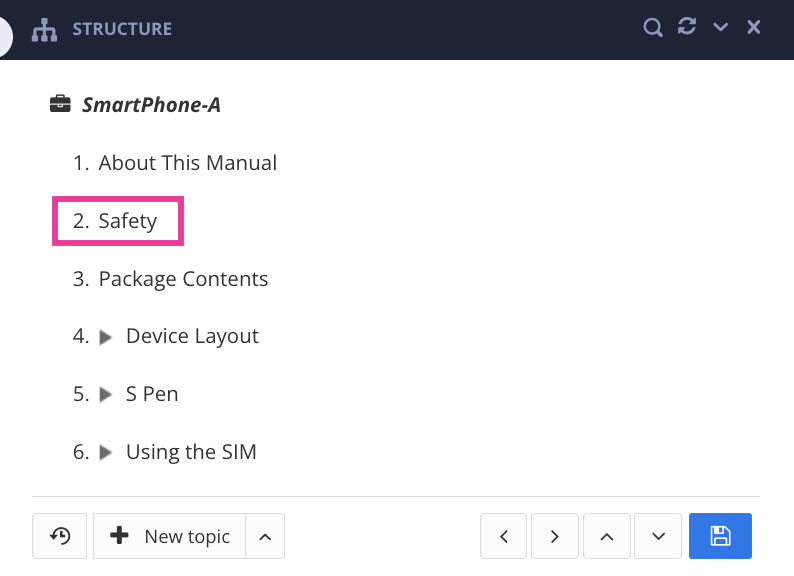Select the Safety topic

tap(127, 221)
